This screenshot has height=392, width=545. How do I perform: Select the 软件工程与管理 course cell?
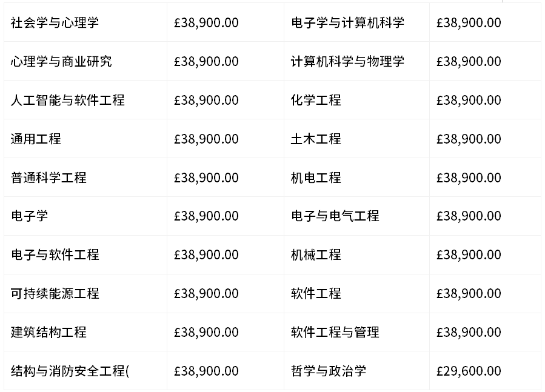click(x=335, y=333)
